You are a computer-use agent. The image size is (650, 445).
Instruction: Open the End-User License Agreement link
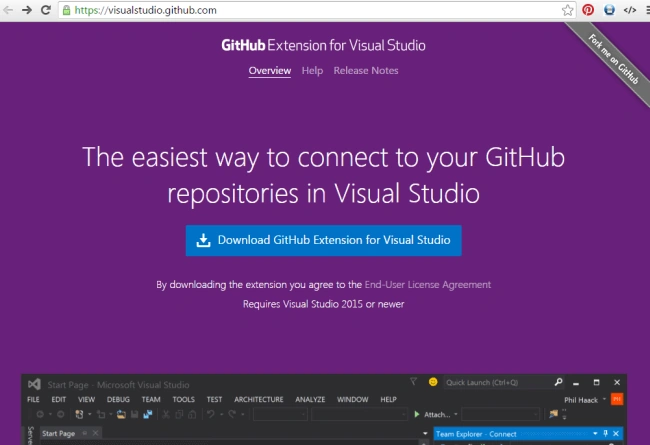[427, 285]
